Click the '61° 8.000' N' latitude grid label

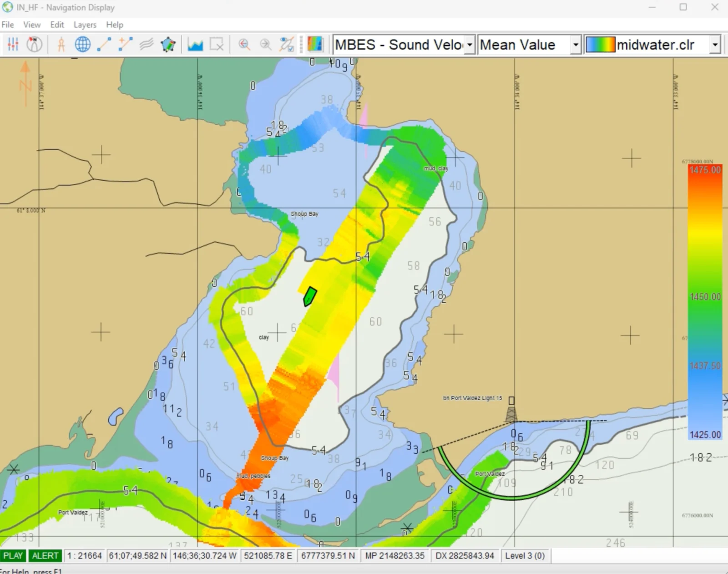click(x=31, y=210)
